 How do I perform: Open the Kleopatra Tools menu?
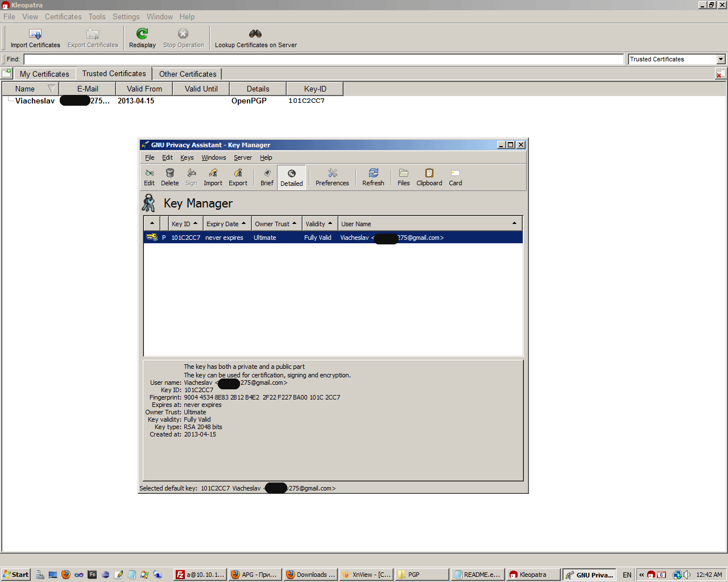click(97, 16)
